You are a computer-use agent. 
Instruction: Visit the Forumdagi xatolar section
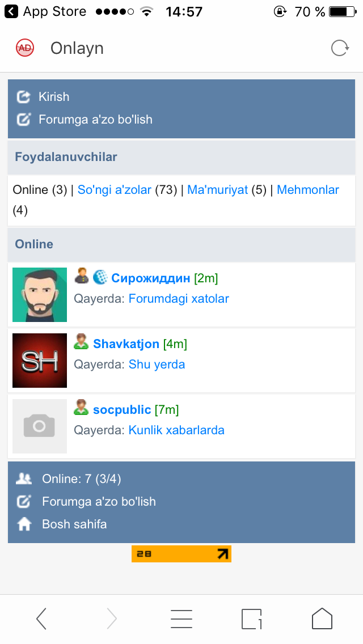coord(179,299)
